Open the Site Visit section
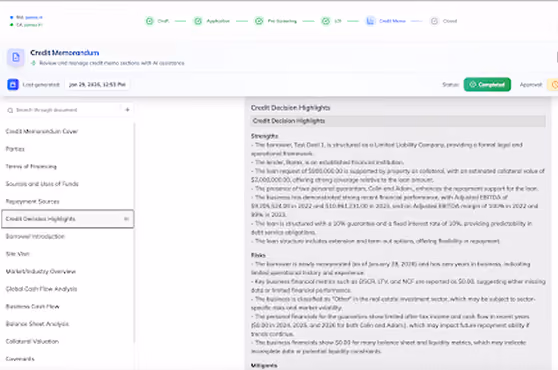 click(x=17, y=254)
